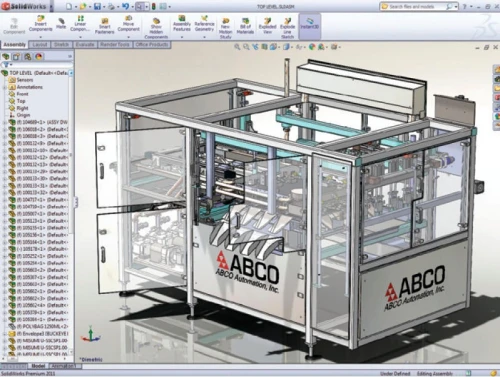This screenshot has height=377, width=500.
Task: Click the Undo icon
Action: coord(125,6)
